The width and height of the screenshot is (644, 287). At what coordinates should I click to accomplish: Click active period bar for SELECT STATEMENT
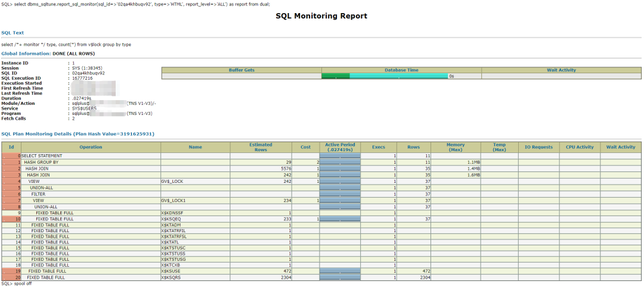340,156
